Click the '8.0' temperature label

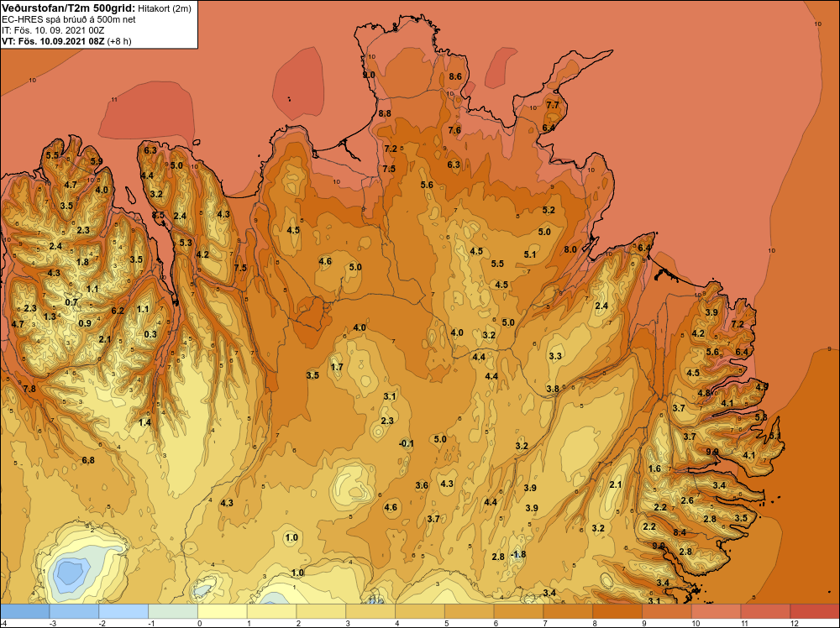[570, 249]
